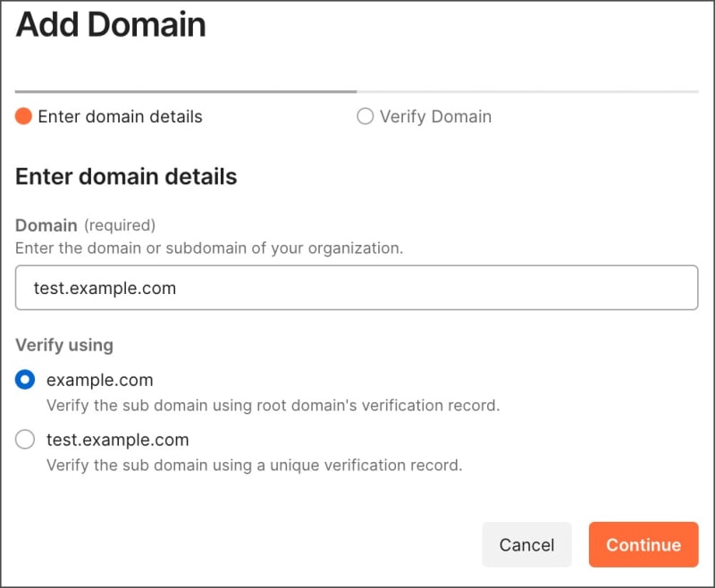Click the Add Domain dialog title
The image size is (715, 588).
[x=109, y=24]
